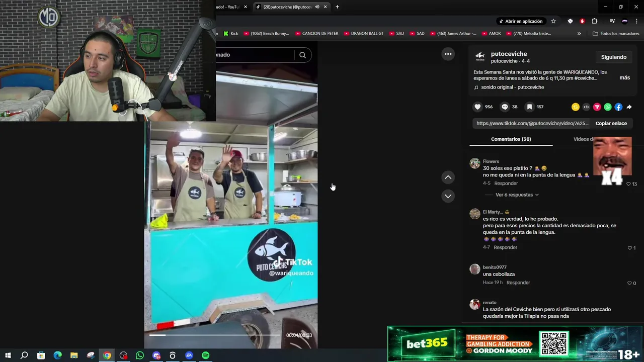Save video with the bookmark icon
This screenshot has height=362, width=644.
[x=529, y=107]
